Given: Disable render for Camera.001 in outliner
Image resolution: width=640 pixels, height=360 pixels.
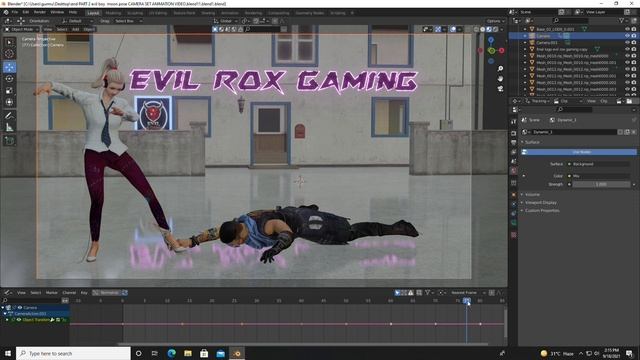Looking at the screenshot, I should [634, 42].
